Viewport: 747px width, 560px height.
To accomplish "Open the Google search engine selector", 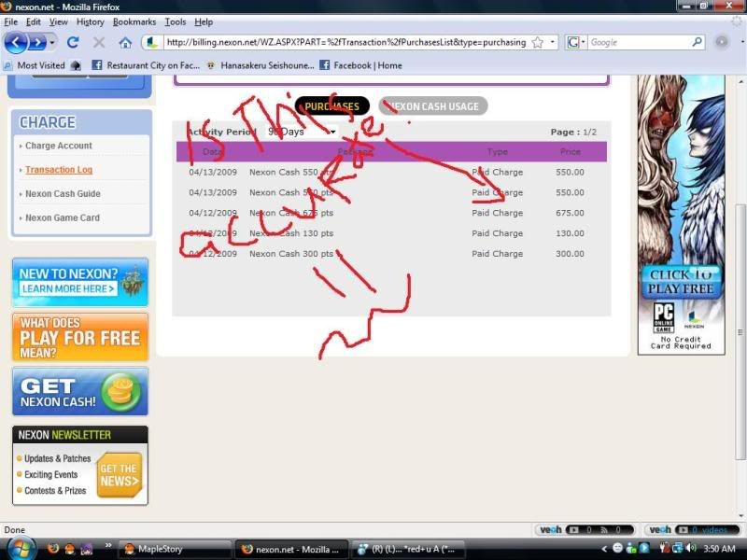I will [575, 42].
